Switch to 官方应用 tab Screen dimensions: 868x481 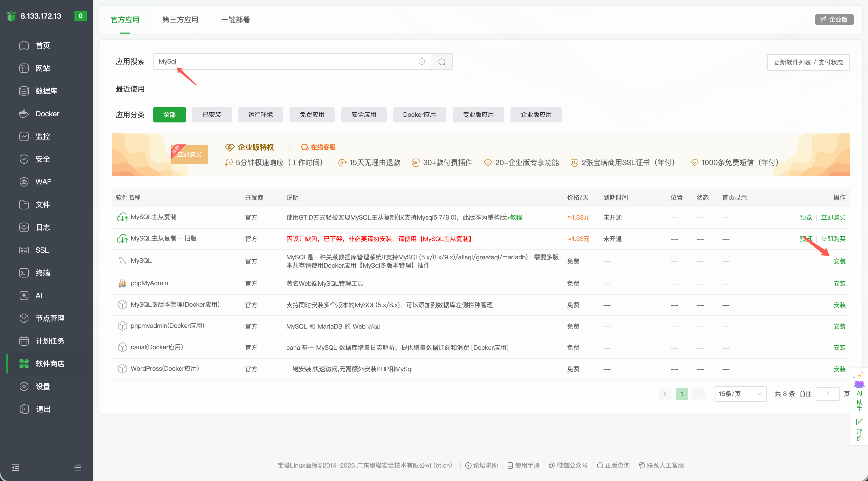125,20
